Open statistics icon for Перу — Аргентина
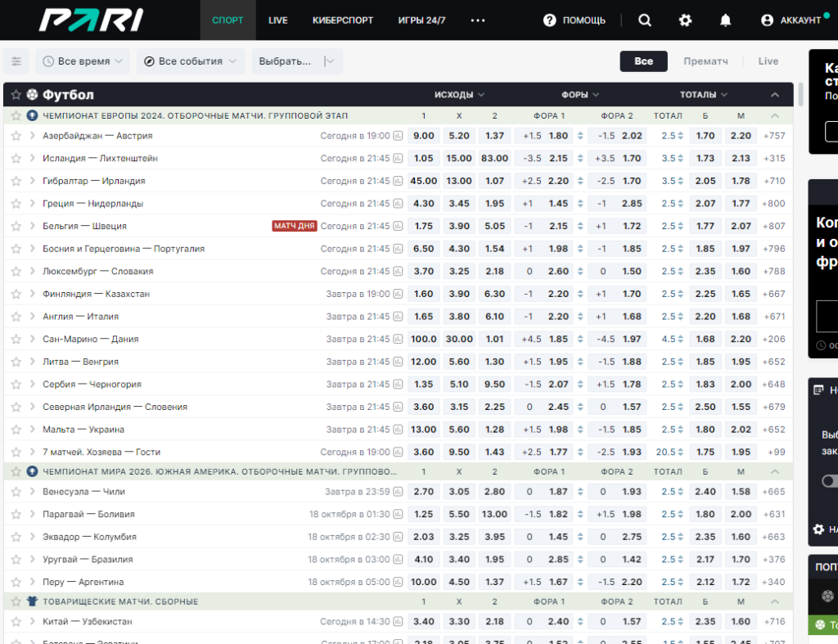838x644 pixels. (399, 582)
